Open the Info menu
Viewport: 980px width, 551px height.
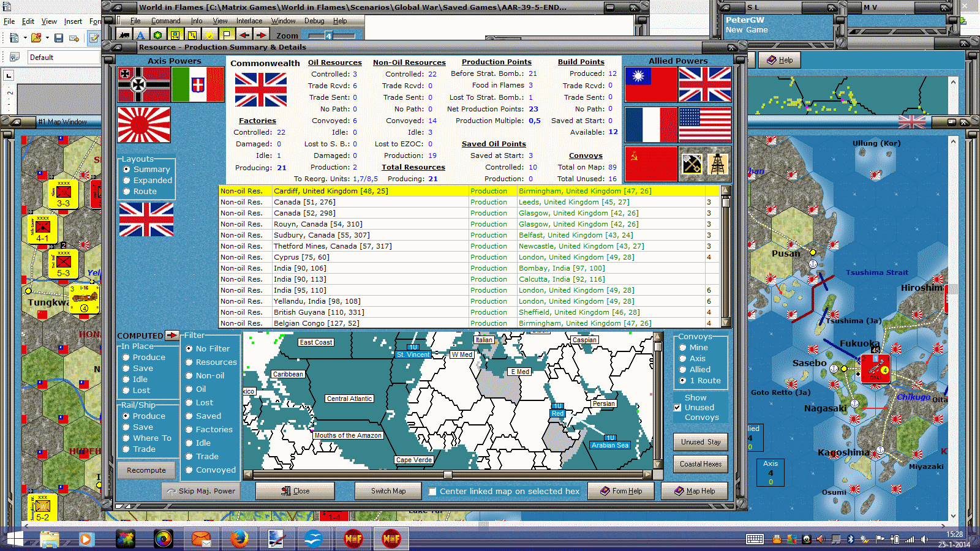(196, 21)
